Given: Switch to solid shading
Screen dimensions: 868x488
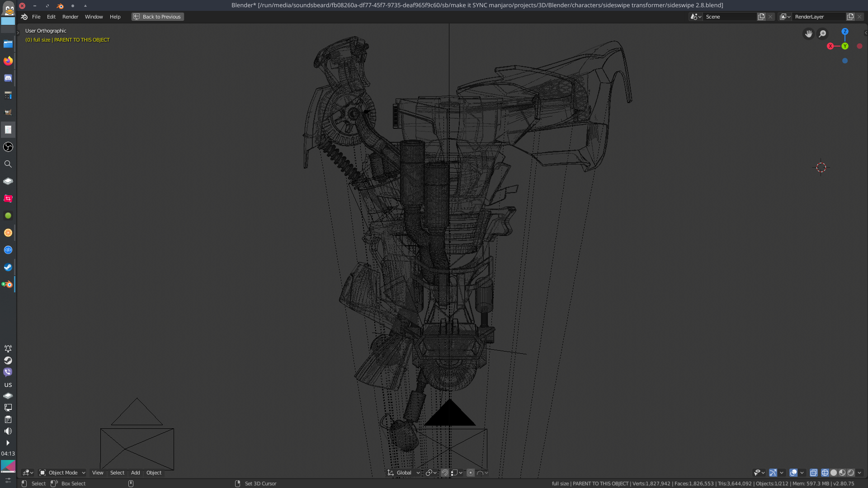Looking at the screenshot, I should coord(834,473).
